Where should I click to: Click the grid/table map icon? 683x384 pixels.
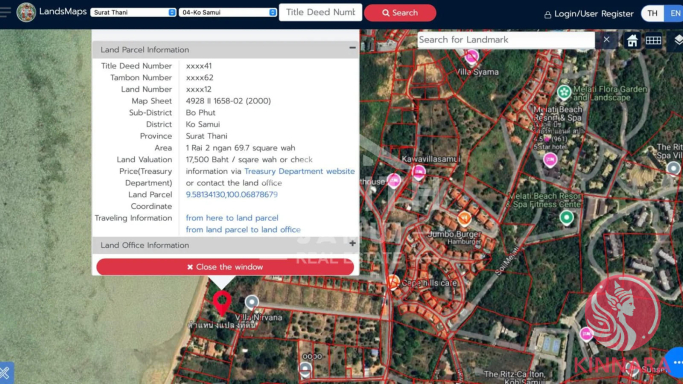click(x=653, y=40)
